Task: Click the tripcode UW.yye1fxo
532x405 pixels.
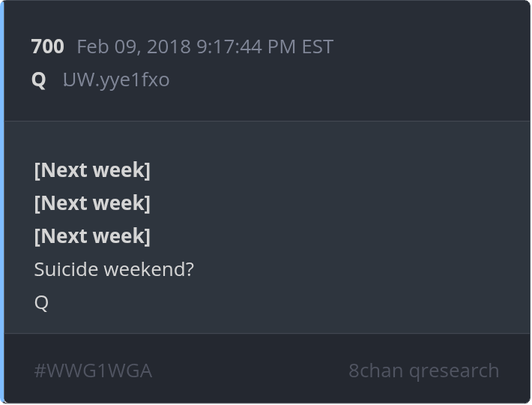Action: (x=116, y=79)
